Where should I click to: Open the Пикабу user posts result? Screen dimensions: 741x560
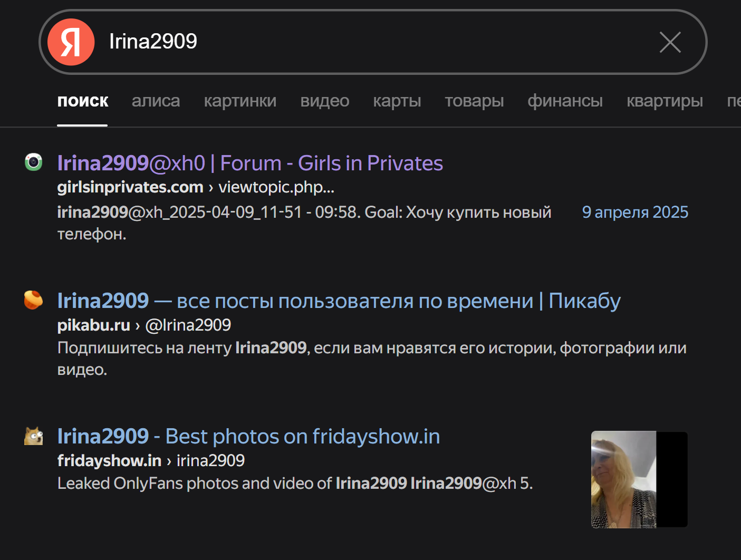click(x=339, y=301)
